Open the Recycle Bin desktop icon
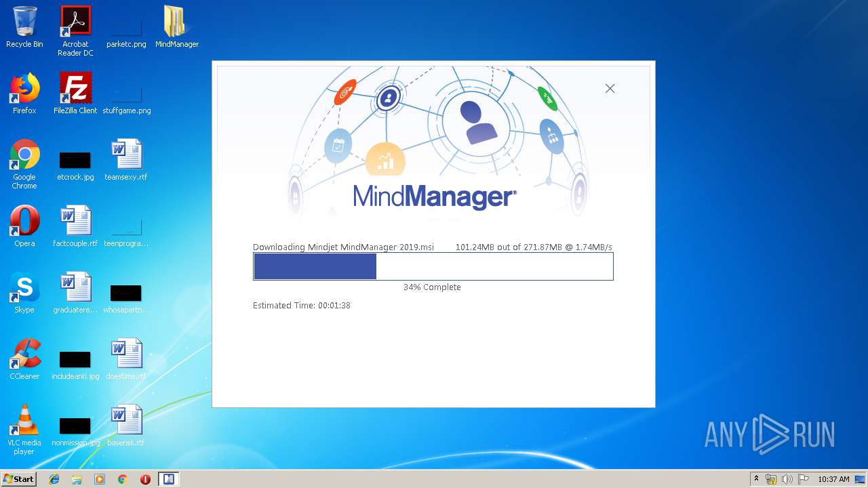 coord(24,28)
